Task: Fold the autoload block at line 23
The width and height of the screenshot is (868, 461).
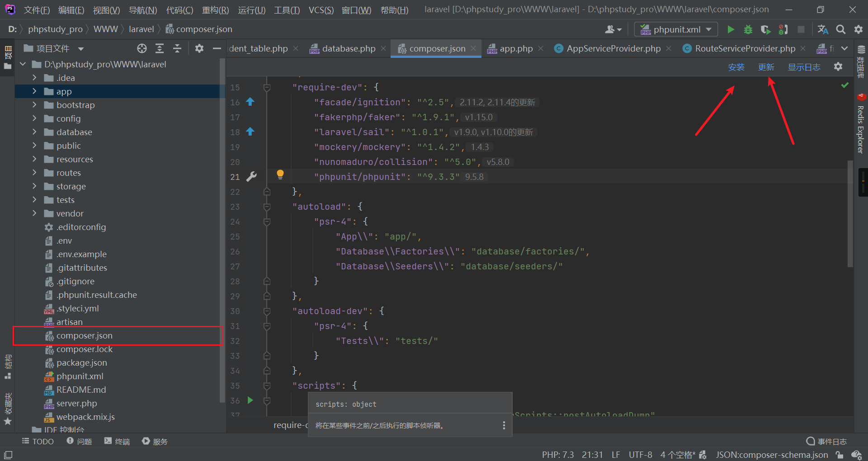Action: tap(267, 207)
